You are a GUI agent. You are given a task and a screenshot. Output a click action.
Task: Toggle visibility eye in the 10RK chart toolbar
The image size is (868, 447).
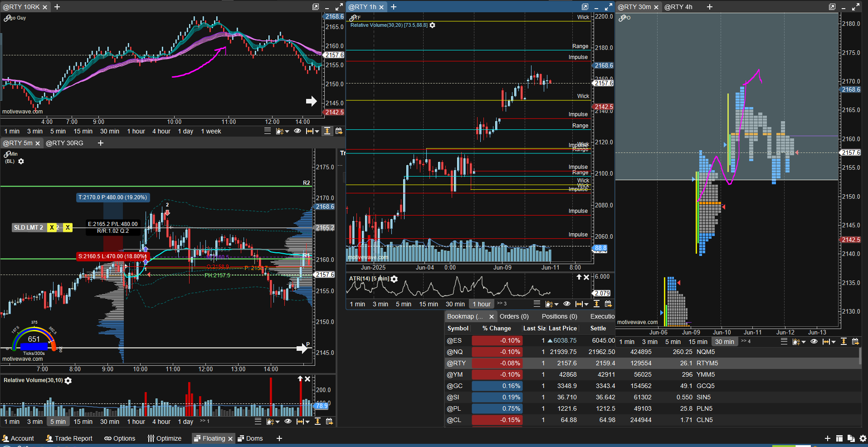[297, 131]
